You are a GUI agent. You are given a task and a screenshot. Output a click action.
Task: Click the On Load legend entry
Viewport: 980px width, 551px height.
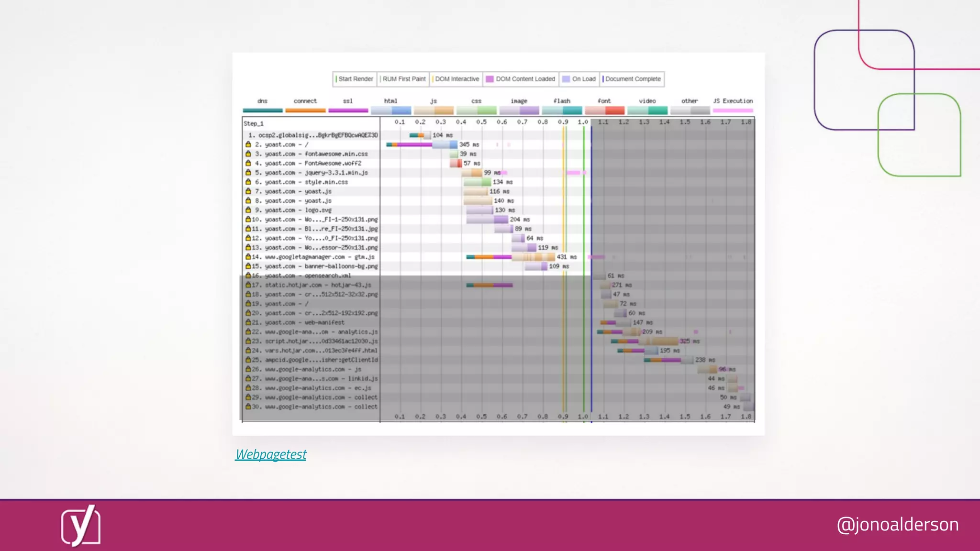pyautogui.click(x=579, y=79)
